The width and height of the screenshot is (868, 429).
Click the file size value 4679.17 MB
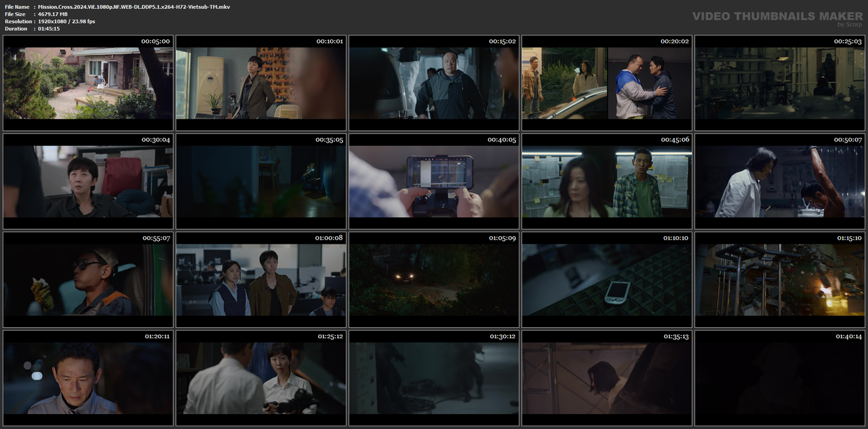tap(53, 14)
